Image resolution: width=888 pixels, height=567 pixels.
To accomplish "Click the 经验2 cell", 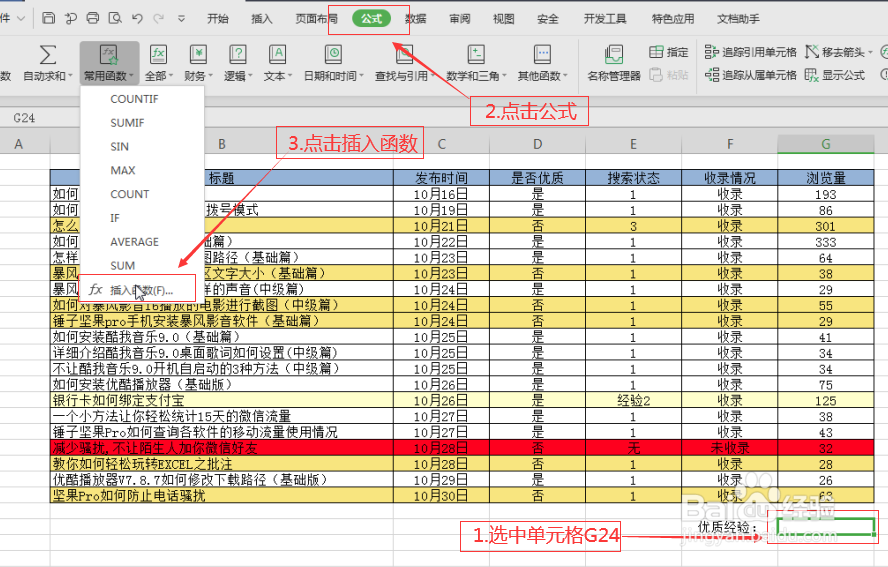I will click(633, 400).
